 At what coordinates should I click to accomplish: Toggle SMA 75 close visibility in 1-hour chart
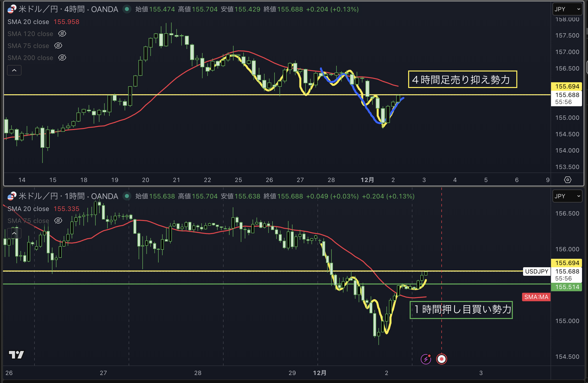click(58, 220)
